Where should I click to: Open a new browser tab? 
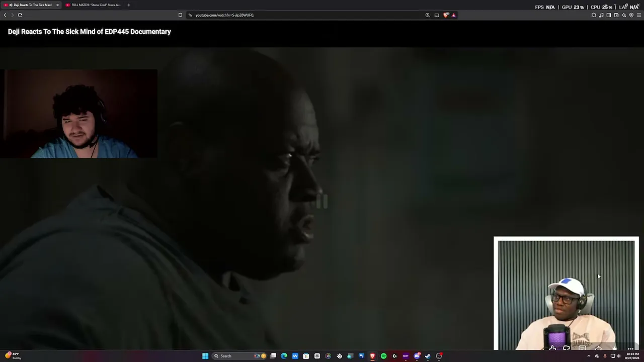(128, 5)
